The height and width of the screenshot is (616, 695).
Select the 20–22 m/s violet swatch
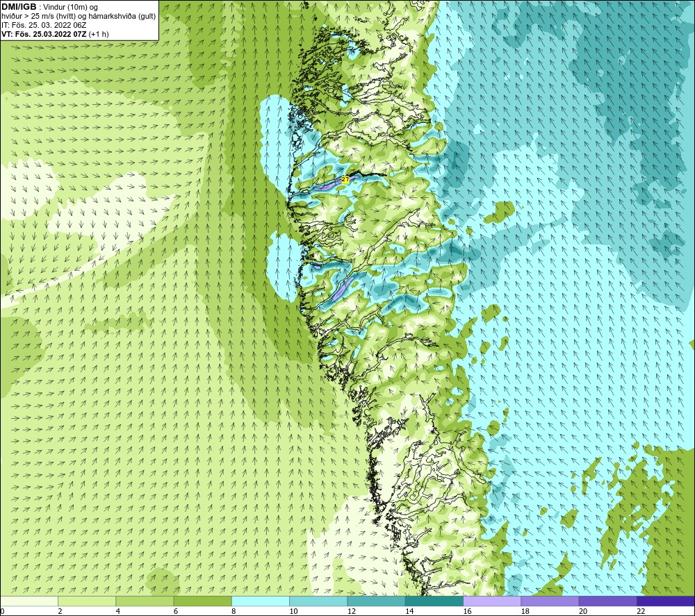coord(607,601)
